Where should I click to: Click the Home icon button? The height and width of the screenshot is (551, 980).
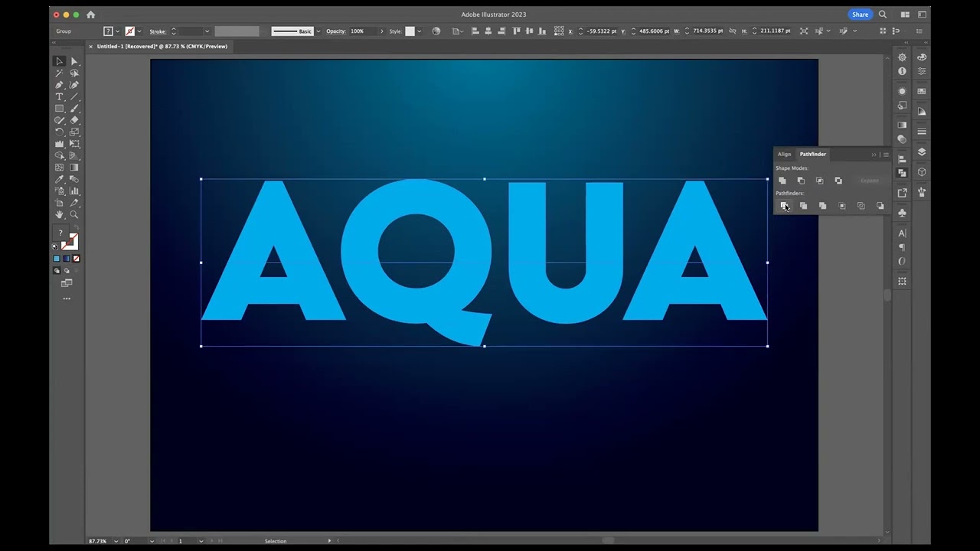(91, 15)
